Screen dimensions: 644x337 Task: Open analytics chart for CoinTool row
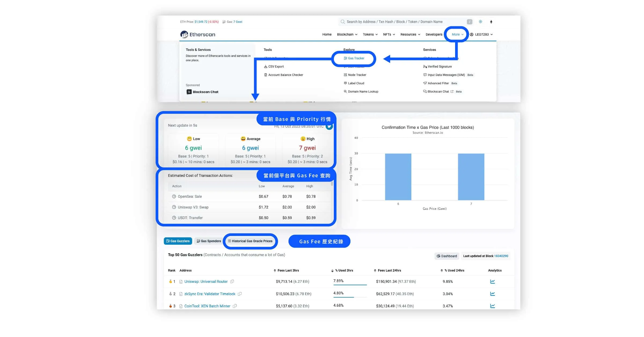point(492,306)
